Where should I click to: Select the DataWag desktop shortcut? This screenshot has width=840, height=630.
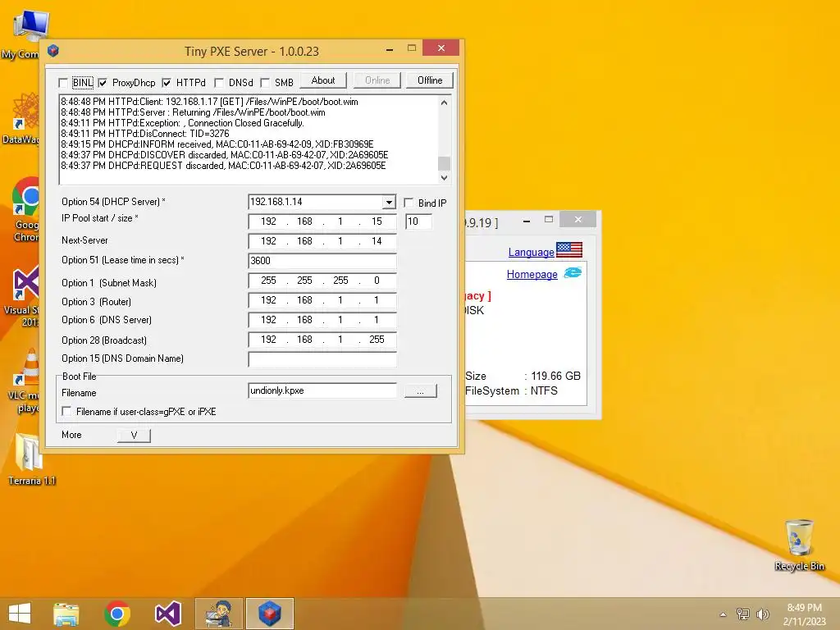[21, 118]
